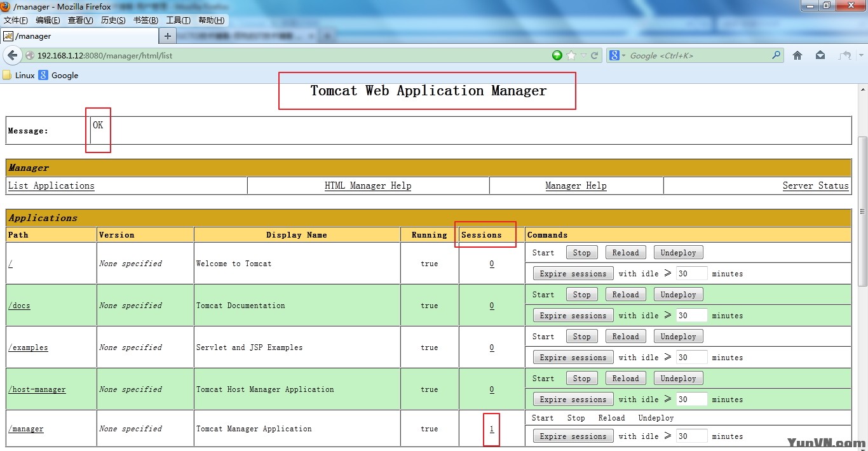Reload the Tomcat Documentation application
Screen dimensions: 868x451
click(626, 295)
